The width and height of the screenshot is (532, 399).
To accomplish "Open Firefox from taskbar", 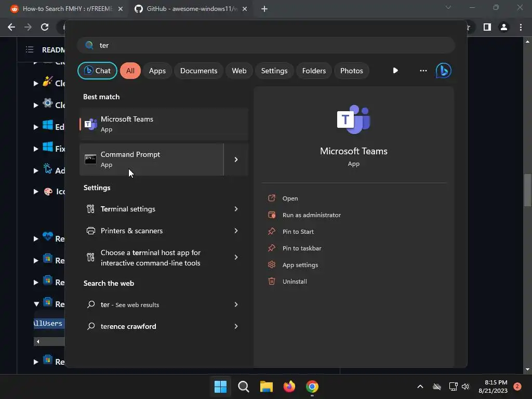I will click(289, 387).
